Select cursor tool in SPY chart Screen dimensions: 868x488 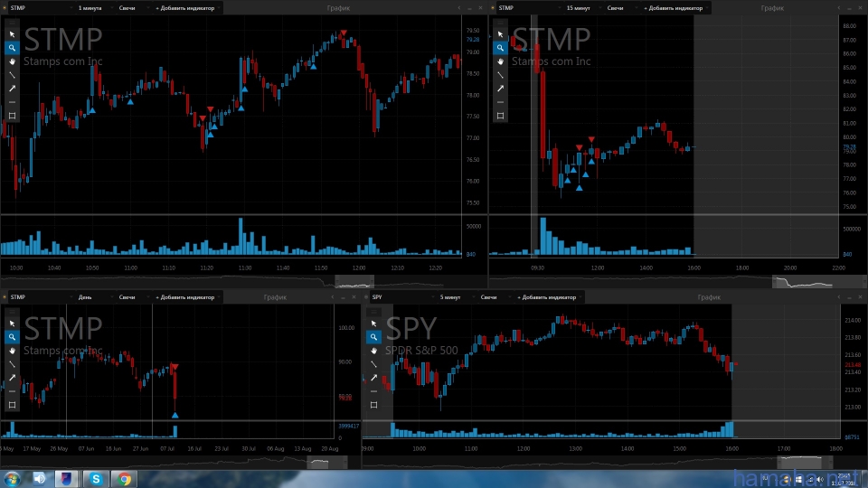click(x=373, y=324)
